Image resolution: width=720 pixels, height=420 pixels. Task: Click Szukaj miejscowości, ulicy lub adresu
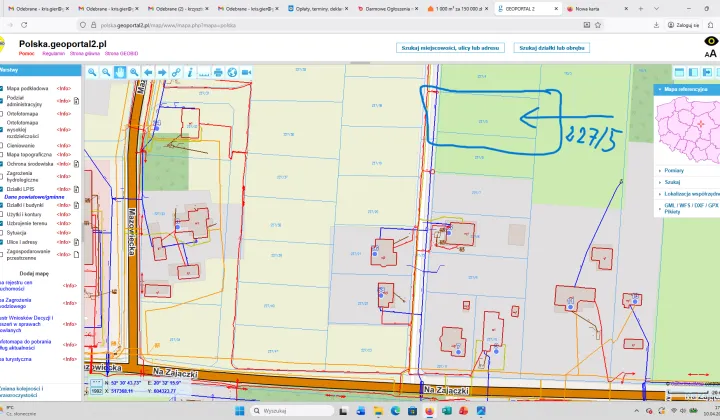(449, 47)
